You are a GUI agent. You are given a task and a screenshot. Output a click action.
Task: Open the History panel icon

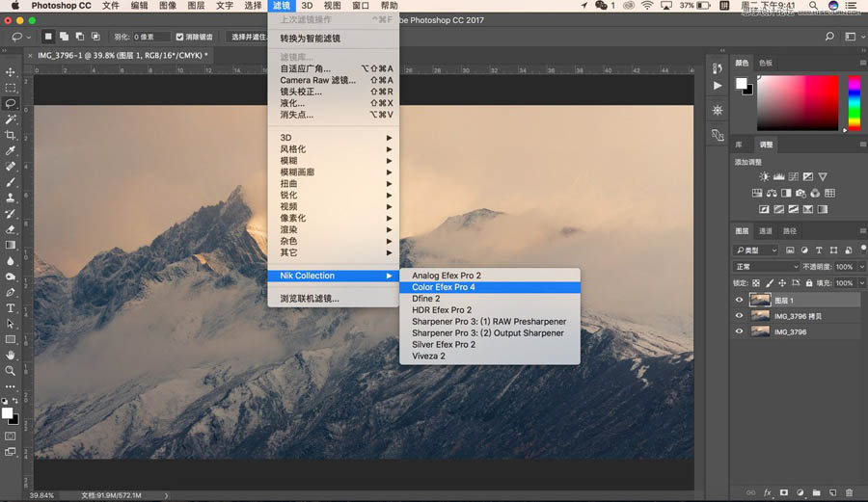[x=718, y=68]
